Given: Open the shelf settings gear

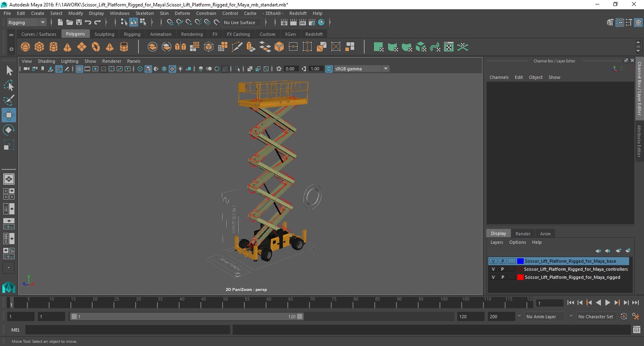Looking at the screenshot, I should 11,49.
